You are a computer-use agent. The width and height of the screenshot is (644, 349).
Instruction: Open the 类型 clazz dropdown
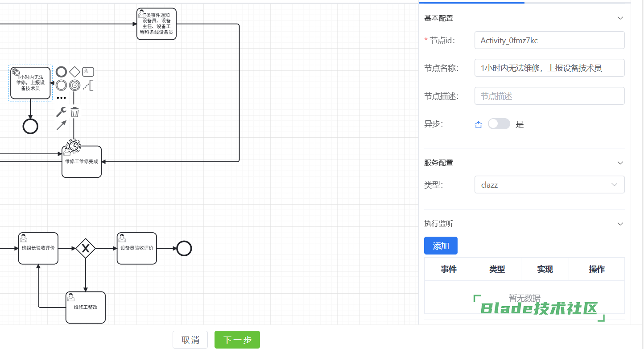pos(549,185)
